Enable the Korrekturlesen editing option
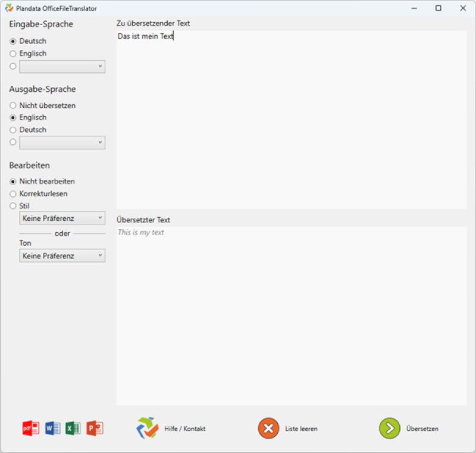Screen dimensions: 476x453 point(13,194)
